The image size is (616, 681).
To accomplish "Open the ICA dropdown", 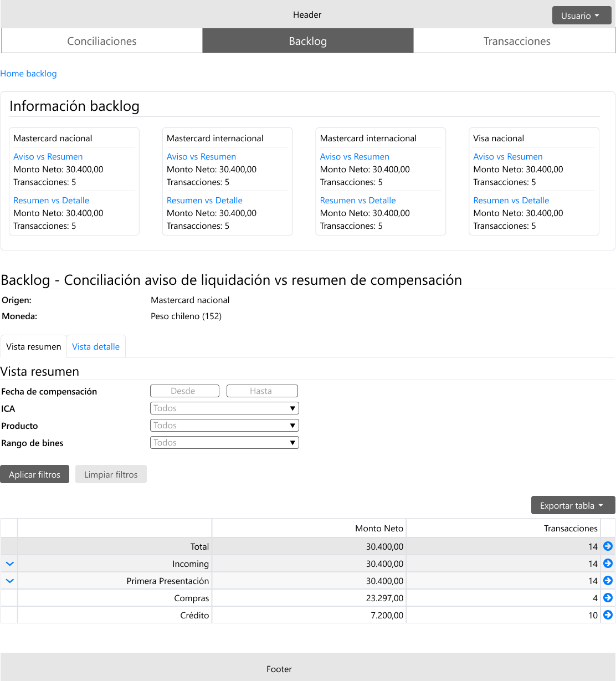I will [224, 408].
